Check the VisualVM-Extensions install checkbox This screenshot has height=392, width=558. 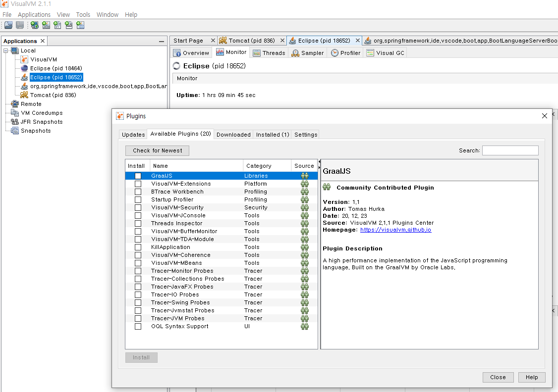tap(138, 184)
